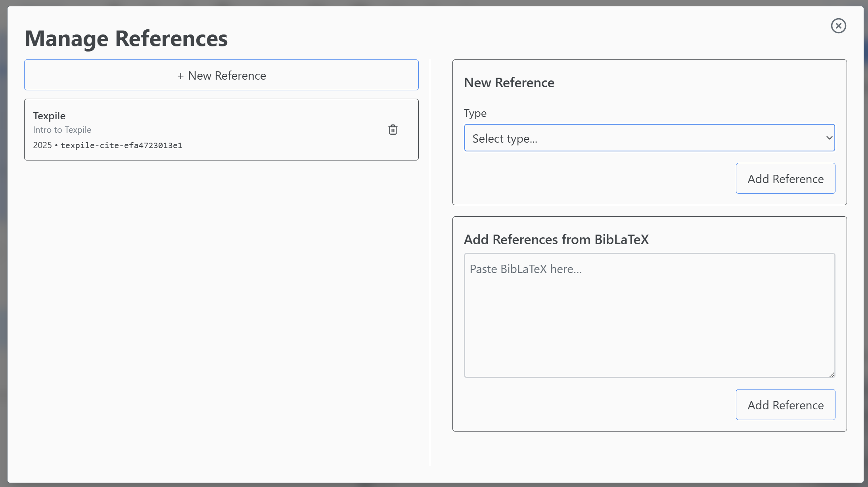Screen dimensions: 868x487
Task: Click the chevron on the type selector
Action: coord(829,138)
